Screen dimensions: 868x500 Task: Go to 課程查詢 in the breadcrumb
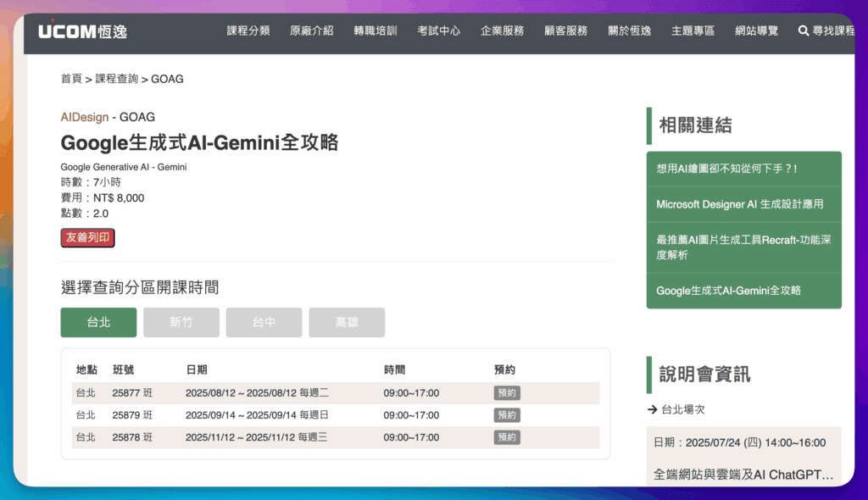[x=117, y=79]
